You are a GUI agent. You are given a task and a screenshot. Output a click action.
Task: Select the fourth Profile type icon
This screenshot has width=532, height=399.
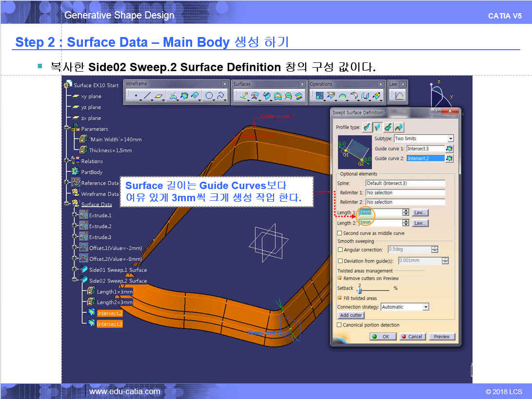pos(399,127)
